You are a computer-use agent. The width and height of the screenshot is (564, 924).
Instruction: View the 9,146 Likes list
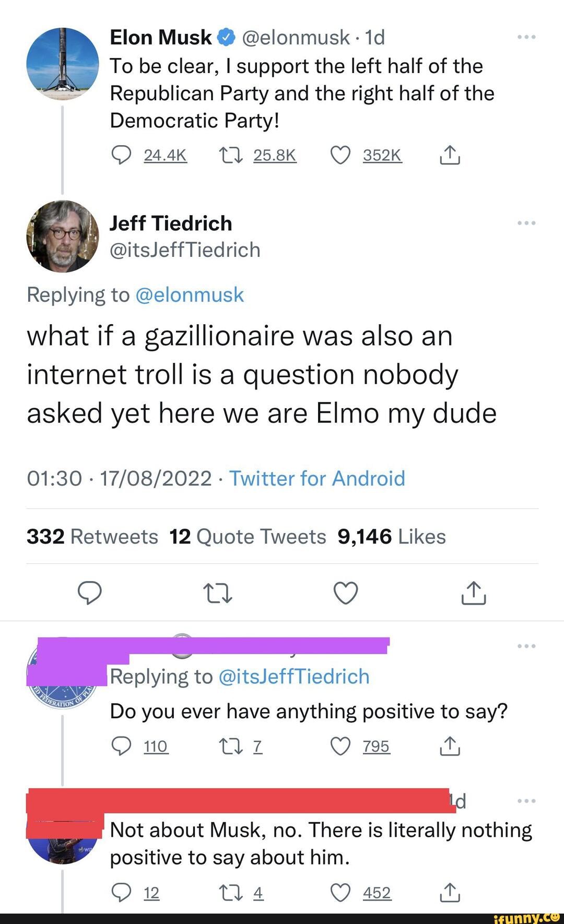coord(392,537)
